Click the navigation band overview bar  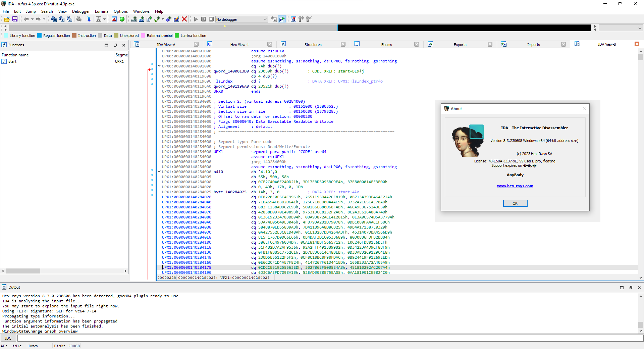300,28
